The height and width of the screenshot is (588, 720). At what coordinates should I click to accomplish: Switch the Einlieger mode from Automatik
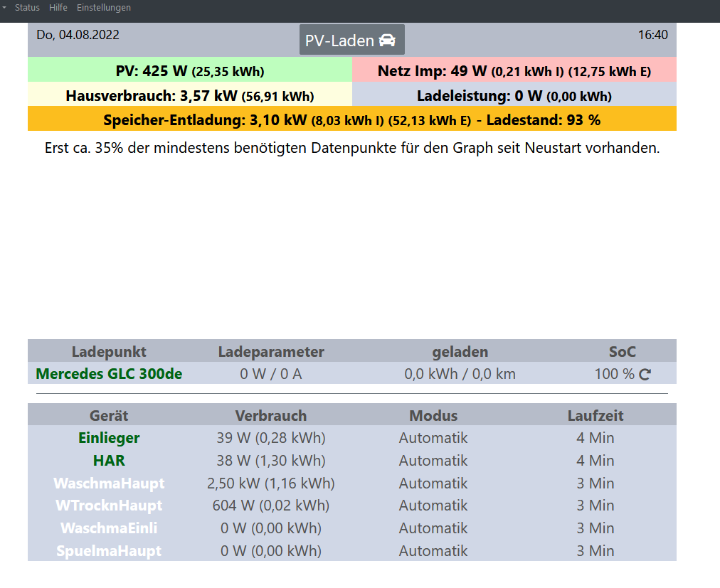[433, 438]
